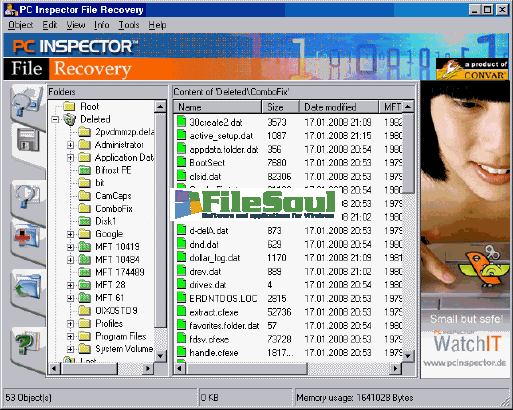513x410 pixels.
Task: Expand the Profiles folder node
Action: point(70,324)
